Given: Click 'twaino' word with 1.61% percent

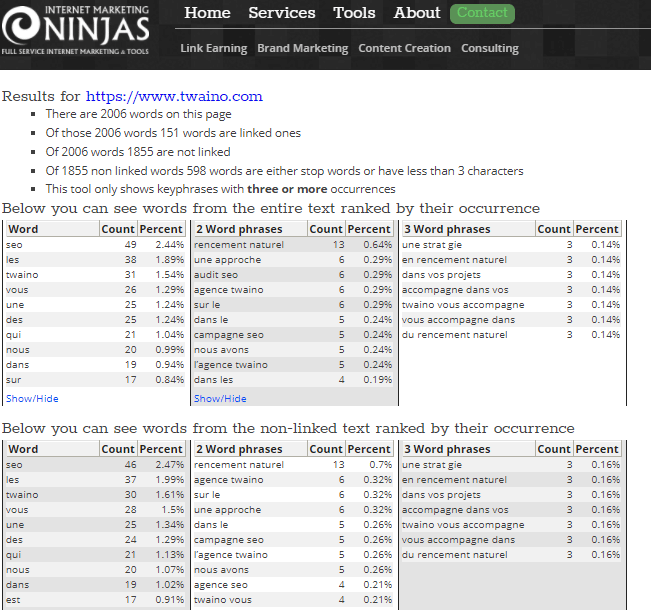Looking at the screenshot, I should tap(22, 495).
